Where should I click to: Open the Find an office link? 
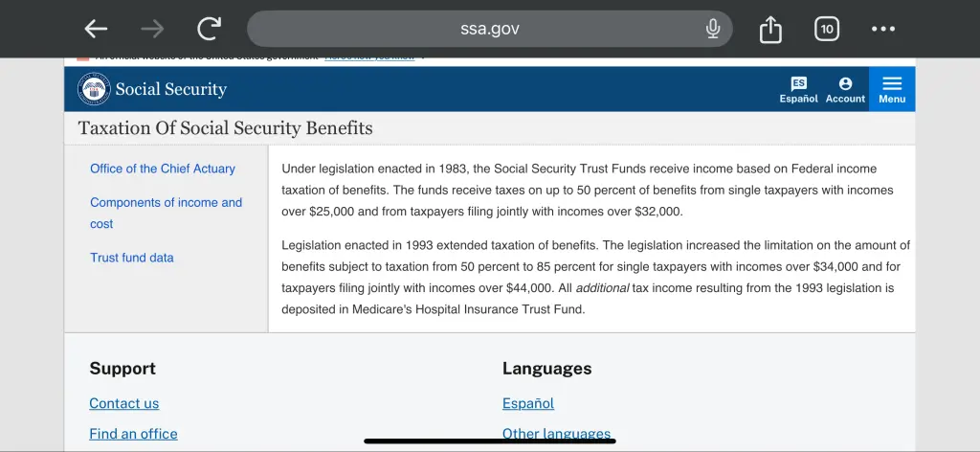pos(133,434)
